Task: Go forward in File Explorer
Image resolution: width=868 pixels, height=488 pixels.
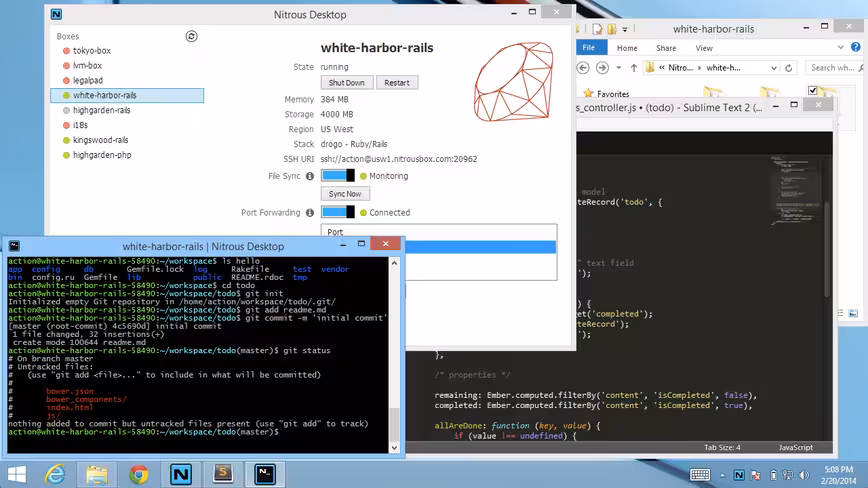Action: tap(602, 68)
